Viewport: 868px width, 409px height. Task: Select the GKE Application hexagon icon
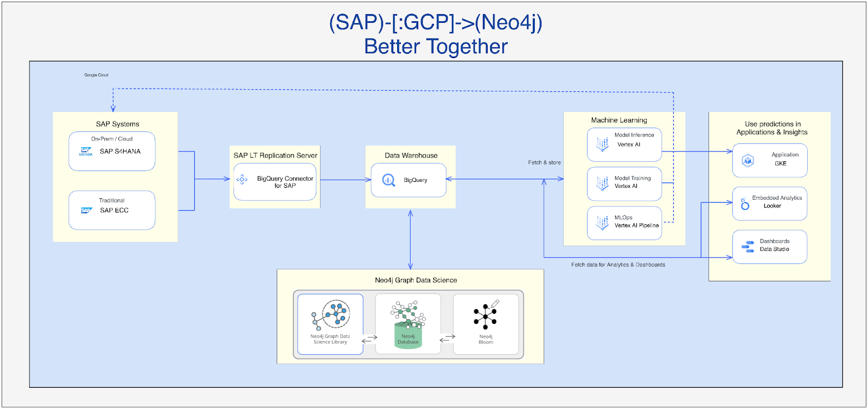[748, 160]
